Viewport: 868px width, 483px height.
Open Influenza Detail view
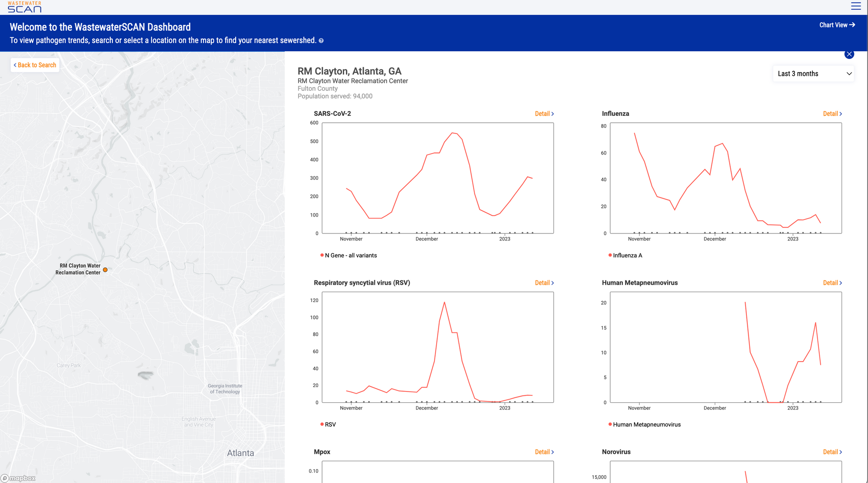832,114
